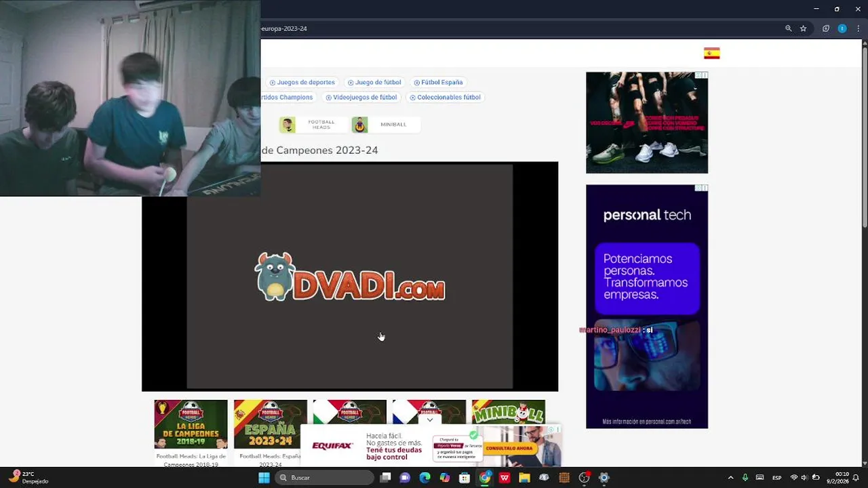Open the purple chat app on taskbar
The width and height of the screenshot is (868, 488).
pos(405,478)
